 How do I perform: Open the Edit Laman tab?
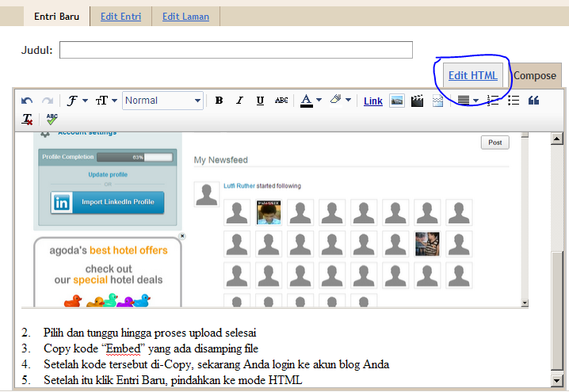185,17
